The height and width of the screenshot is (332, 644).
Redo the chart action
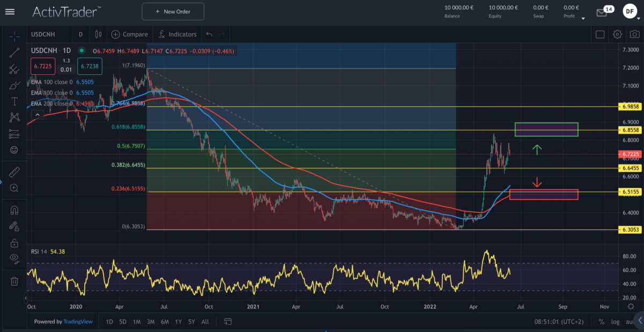222,34
